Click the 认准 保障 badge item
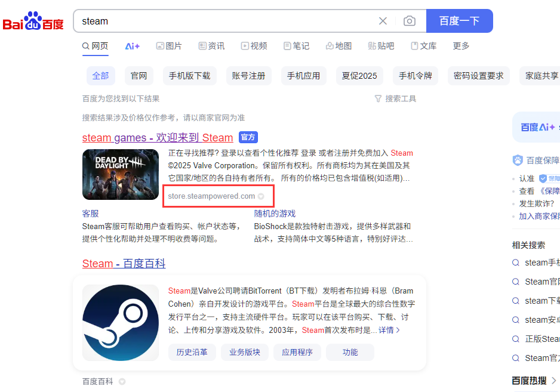 tap(539, 178)
